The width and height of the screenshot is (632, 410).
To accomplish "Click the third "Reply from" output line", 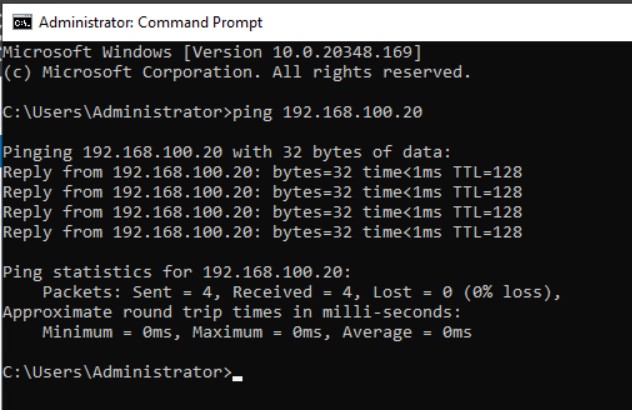I will coord(262,212).
